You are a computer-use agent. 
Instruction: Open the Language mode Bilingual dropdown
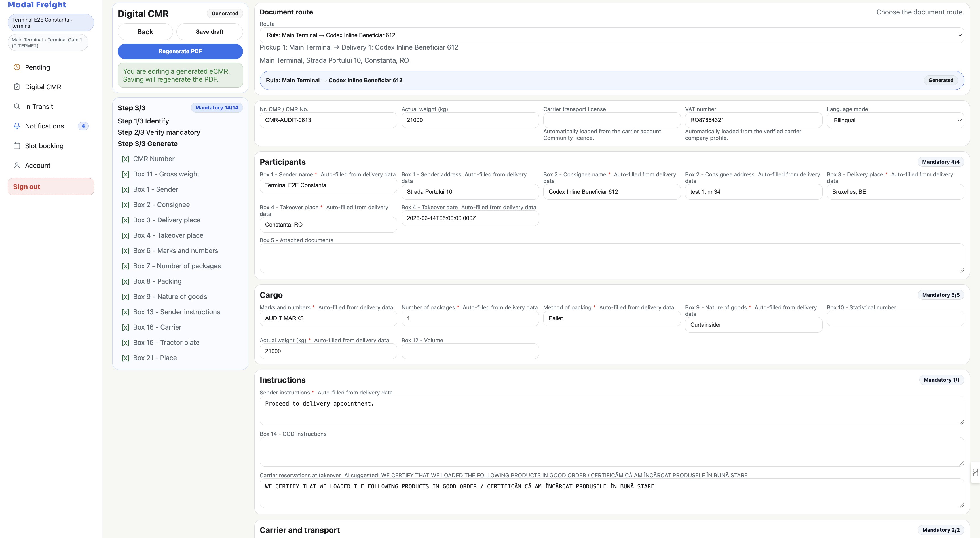point(895,120)
